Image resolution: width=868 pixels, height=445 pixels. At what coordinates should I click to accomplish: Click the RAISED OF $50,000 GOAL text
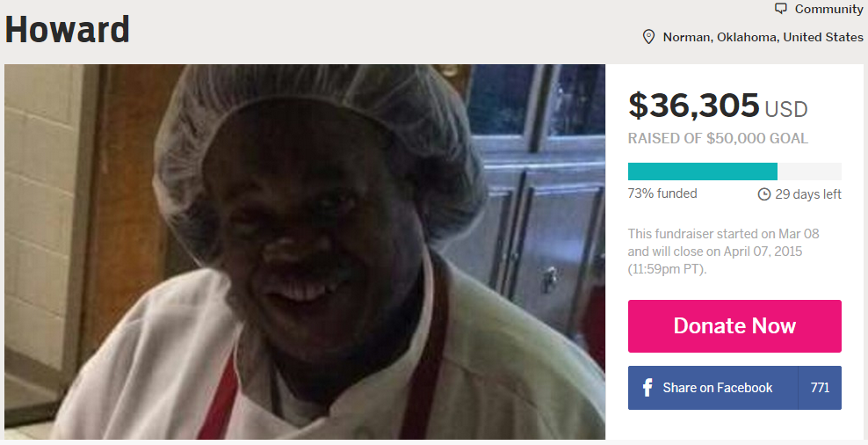point(718,139)
